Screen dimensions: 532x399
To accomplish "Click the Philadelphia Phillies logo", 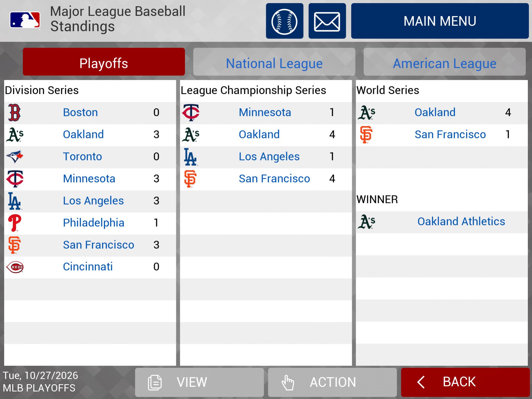I will (x=15, y=223).
